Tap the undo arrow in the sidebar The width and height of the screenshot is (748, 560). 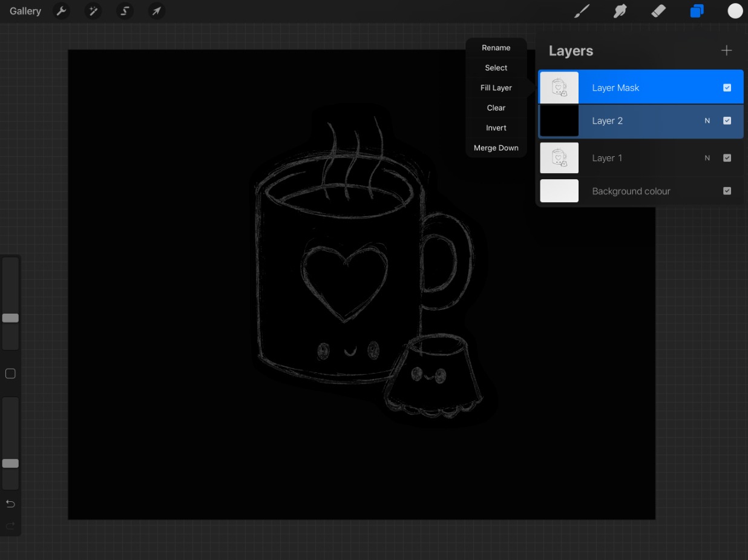pos(10,503)
